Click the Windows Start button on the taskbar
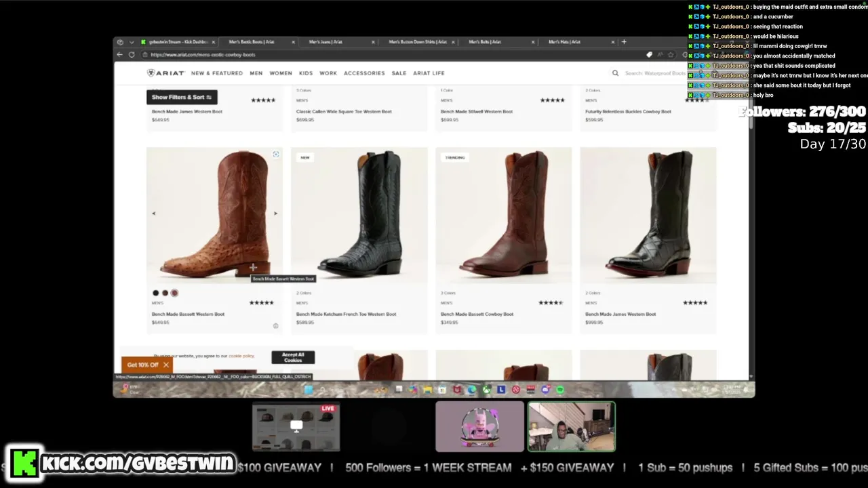 coord(309,390)
